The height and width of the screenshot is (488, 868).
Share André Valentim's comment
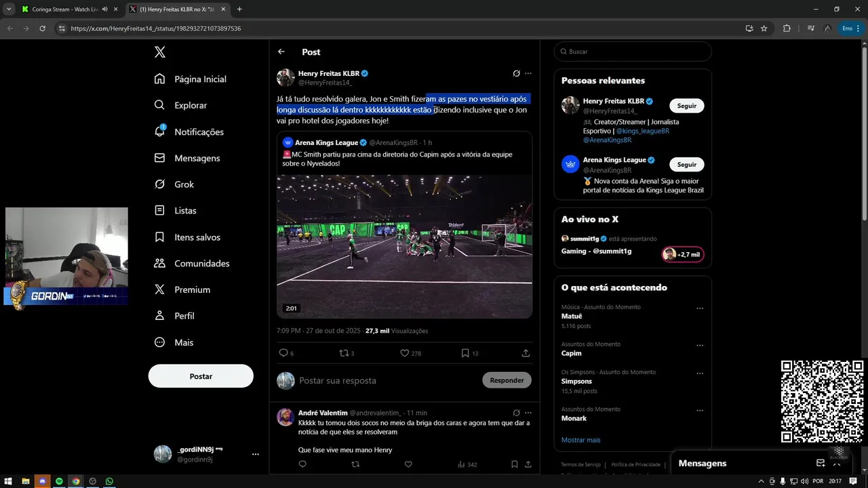coord(528,464)
